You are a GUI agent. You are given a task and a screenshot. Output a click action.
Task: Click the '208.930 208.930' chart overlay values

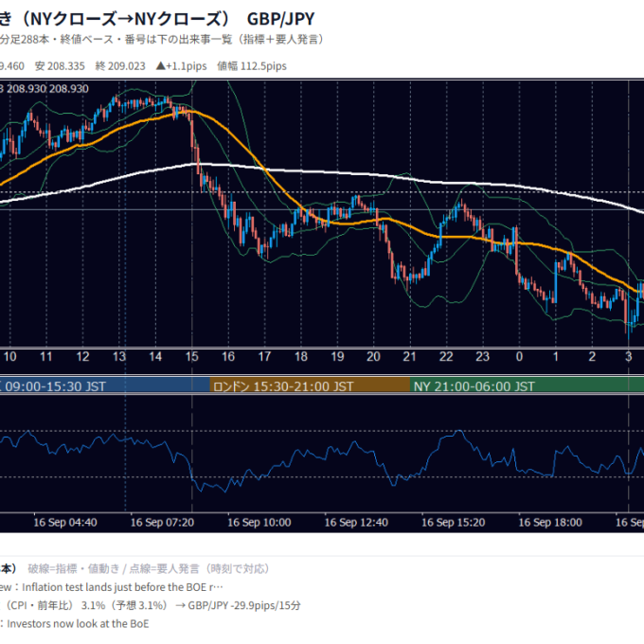click(47, 89)
